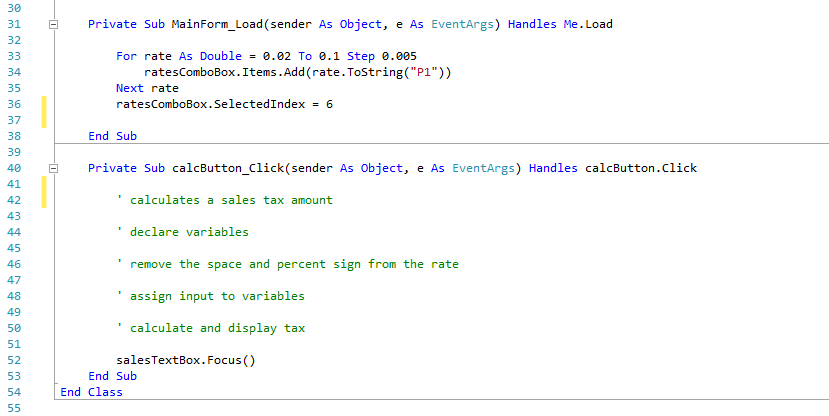Click 'ratesComboBox.Items.Add' call
829x416 pixels.
[x=224, y=72]
